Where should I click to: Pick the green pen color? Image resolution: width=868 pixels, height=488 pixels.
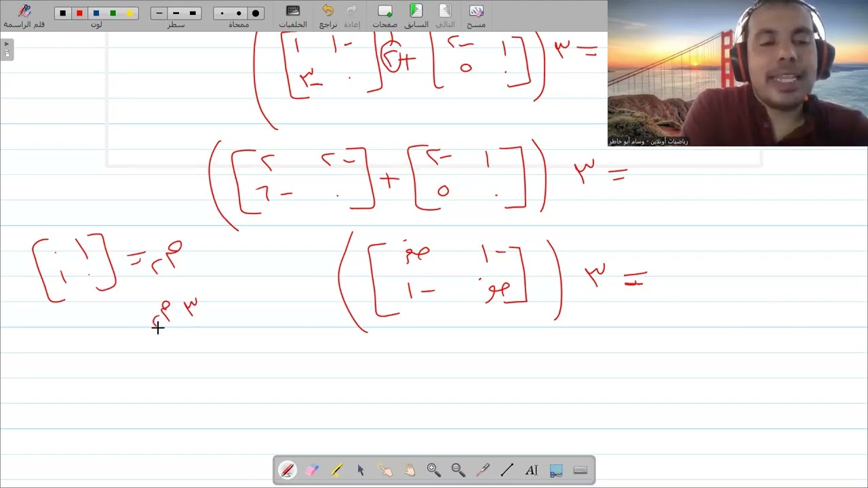click(113, 13)
